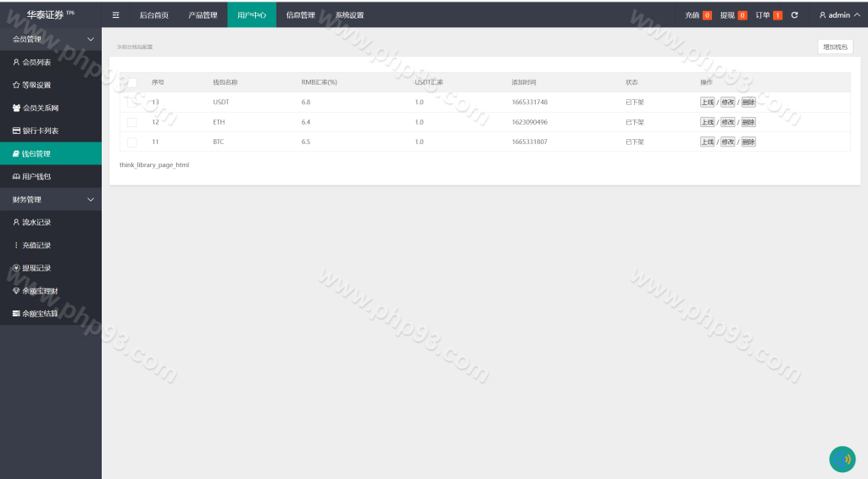Check the BTC wallet row checkbox
The image size is (868, 479).
coord(131,142)
